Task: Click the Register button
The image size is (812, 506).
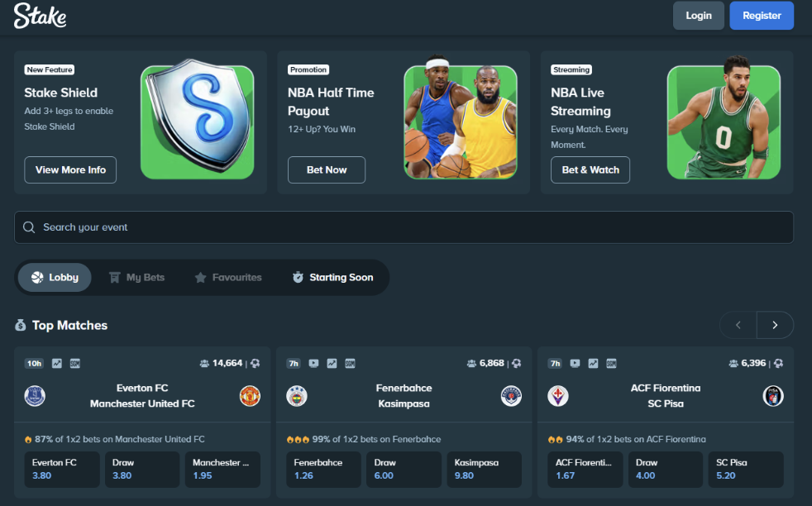Action: click(762, 16)
